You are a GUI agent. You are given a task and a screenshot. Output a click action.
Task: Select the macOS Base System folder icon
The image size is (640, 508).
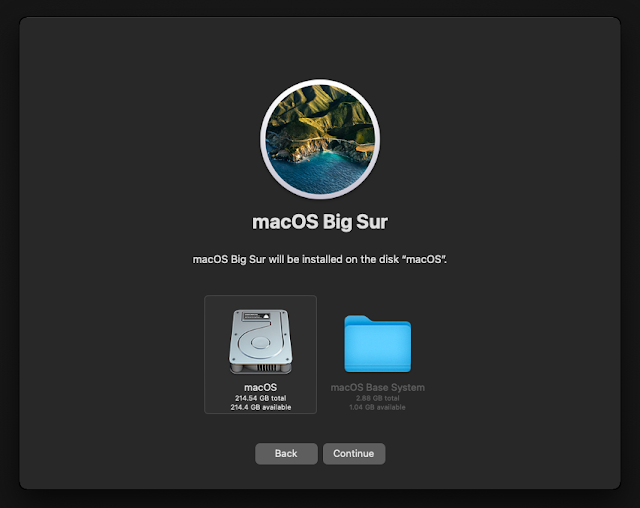[378, 344]
